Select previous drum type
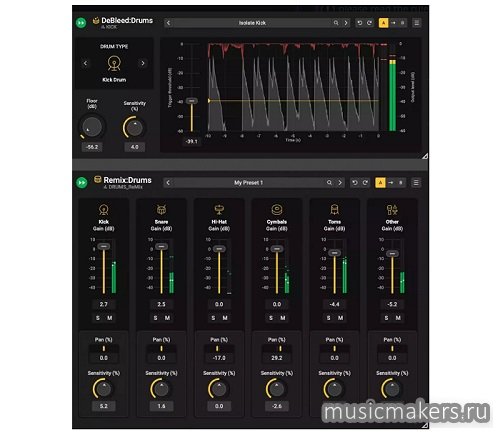The width and height of the screenshot is (500, 435). coord(85,63)
